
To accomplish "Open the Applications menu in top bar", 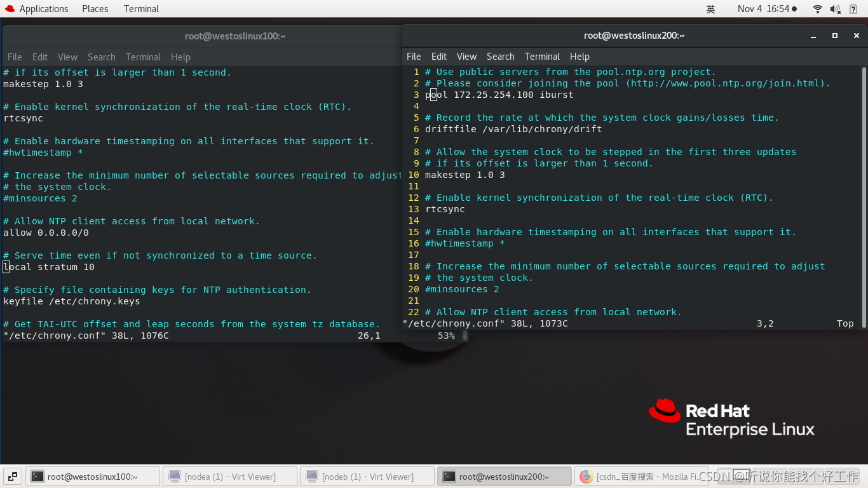I will tap(44, 9).
